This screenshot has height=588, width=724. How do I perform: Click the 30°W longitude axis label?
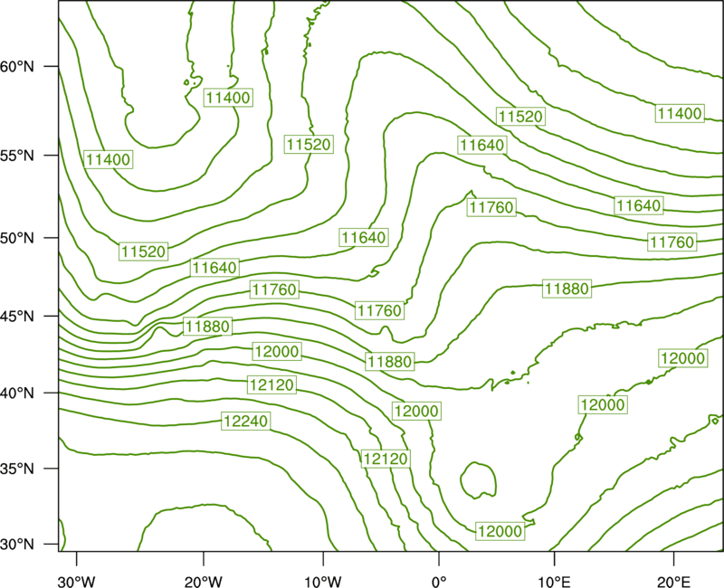click(x=76, y=582)
